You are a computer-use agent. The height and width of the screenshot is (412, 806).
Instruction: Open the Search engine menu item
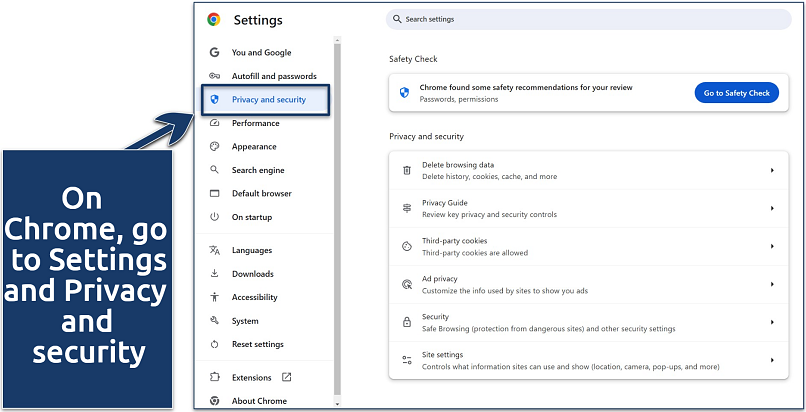click(258, 171)
